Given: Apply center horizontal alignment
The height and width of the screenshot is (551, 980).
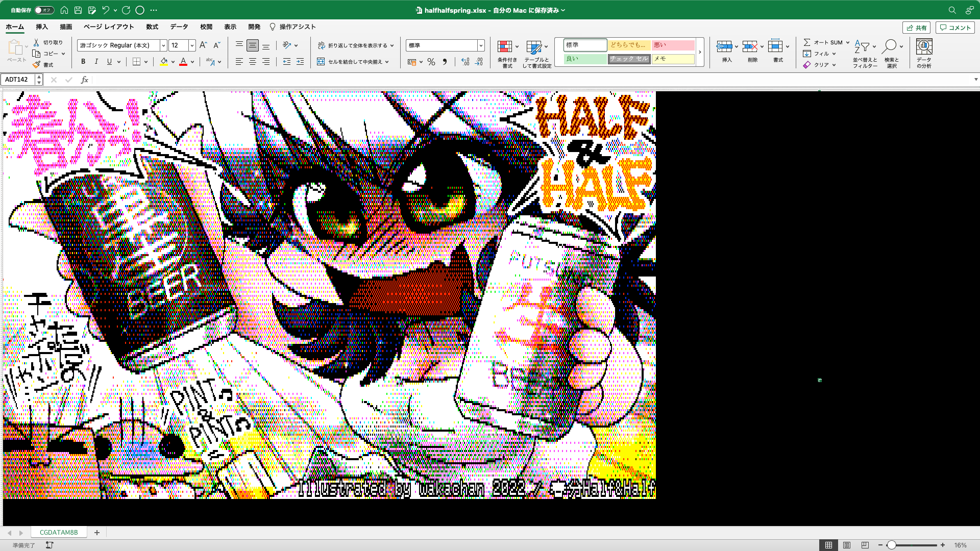Looking at the screenshot, I should pos(253,62).
